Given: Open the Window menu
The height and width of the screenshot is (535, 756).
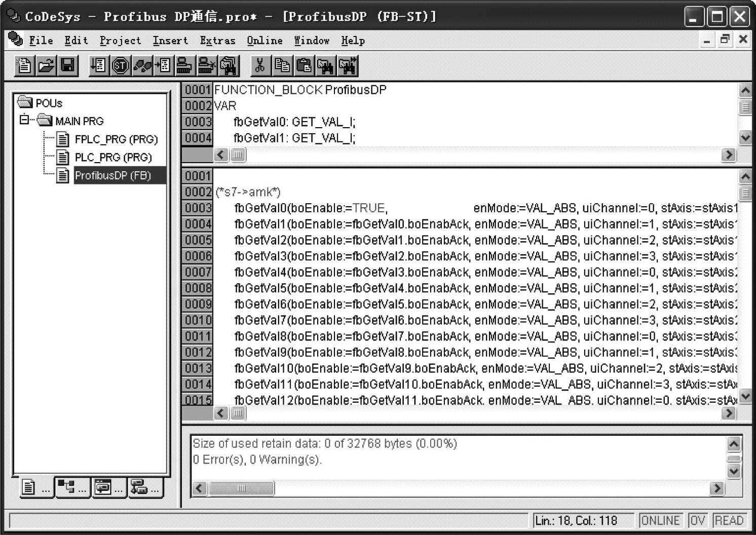Looking at the screenshot, I should pyautogui.click(x=312, y=41).
